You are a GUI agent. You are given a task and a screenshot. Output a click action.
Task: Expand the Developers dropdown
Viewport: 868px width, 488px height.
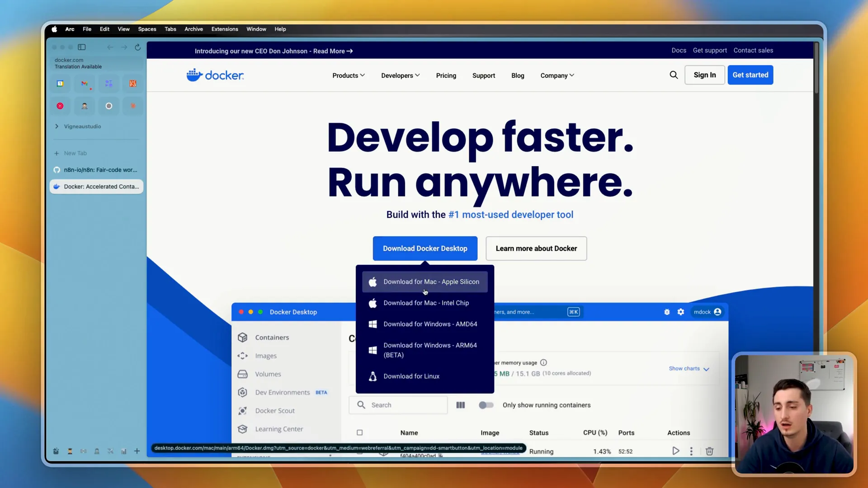click(401, 75)
